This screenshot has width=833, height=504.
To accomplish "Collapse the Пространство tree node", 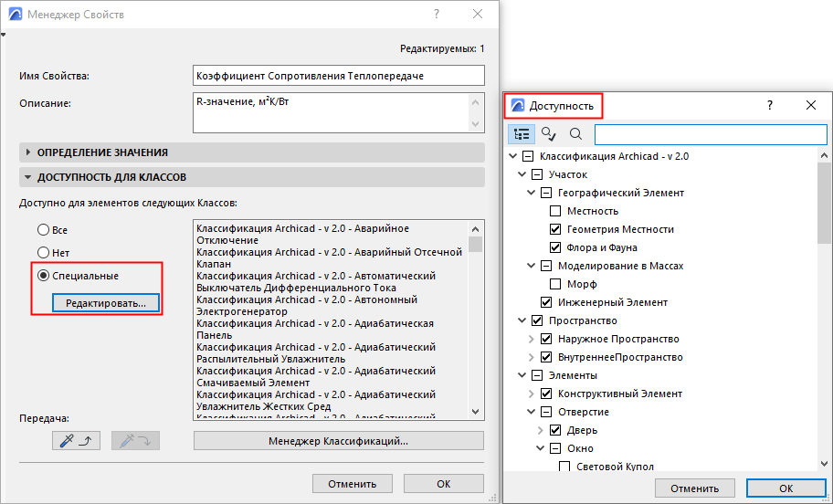I will (522, 320).
